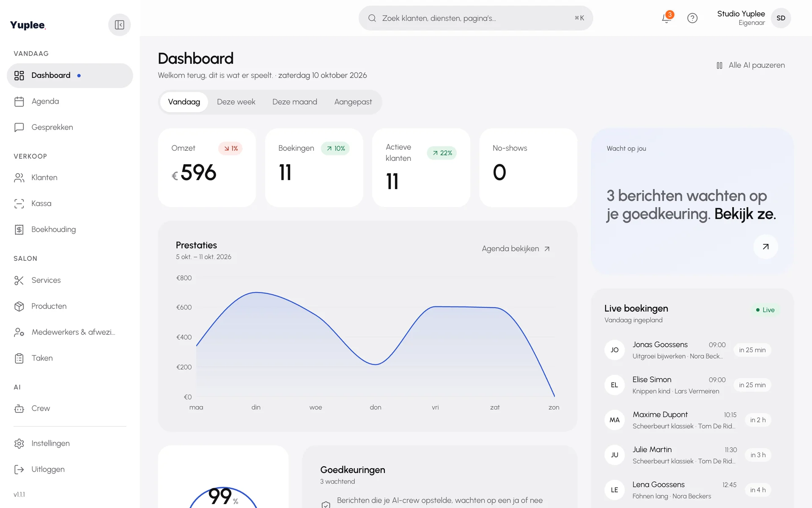Click the search klanten field
Image resolution: width=812 pixels, height=508 pixels.
tap(476, 18)
